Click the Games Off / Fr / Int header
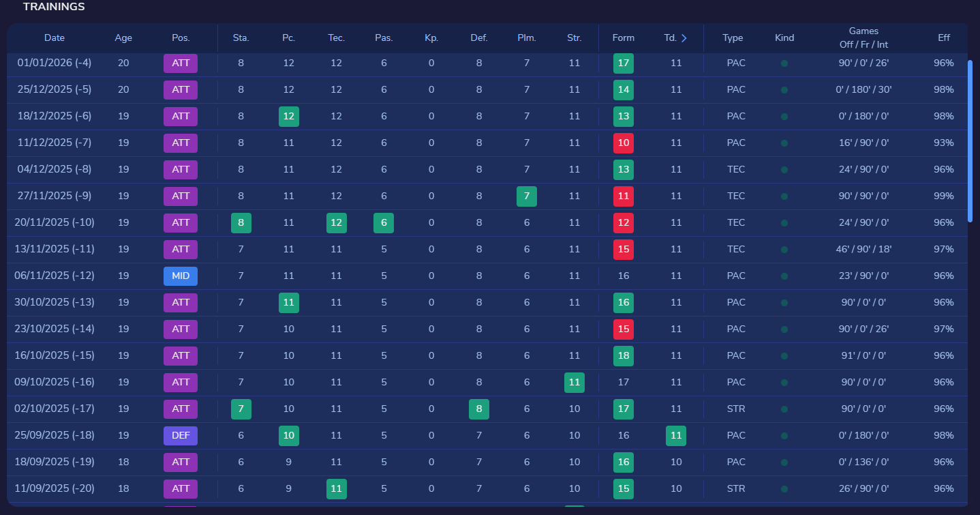This screenshot has height=515, width=980. [863, 38]
